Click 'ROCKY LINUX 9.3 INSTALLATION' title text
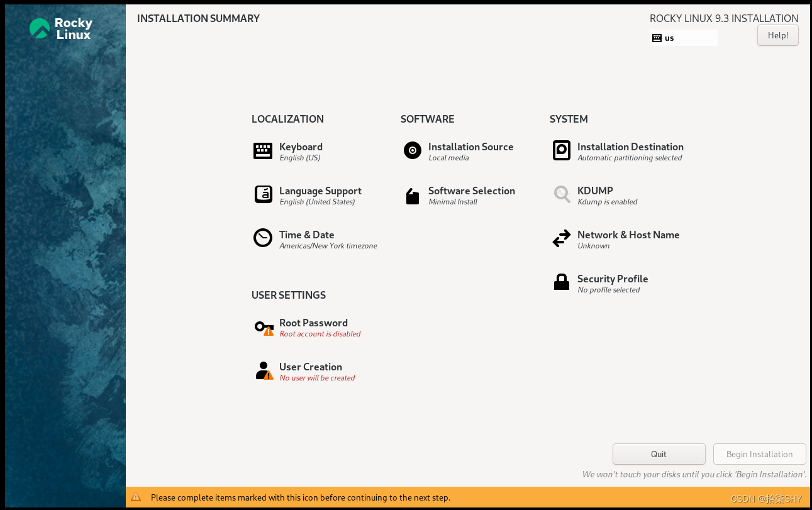812x510 pixels. (724, 18)
